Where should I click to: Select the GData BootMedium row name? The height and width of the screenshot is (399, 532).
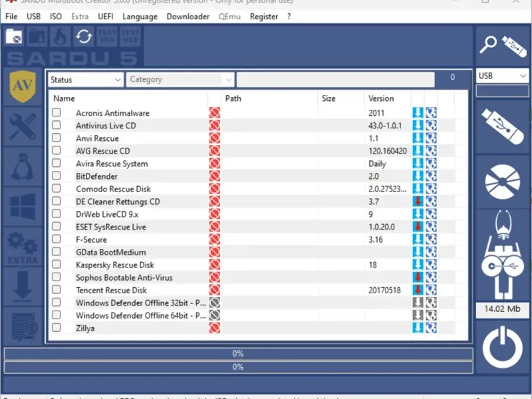(x=111, y=252)
